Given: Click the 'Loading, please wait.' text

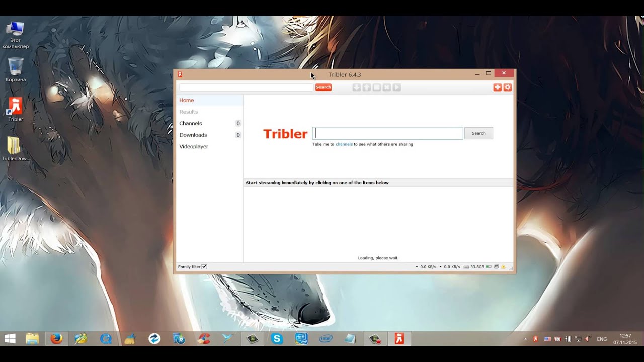Looking at the screenshot, I should pos(378,258).
